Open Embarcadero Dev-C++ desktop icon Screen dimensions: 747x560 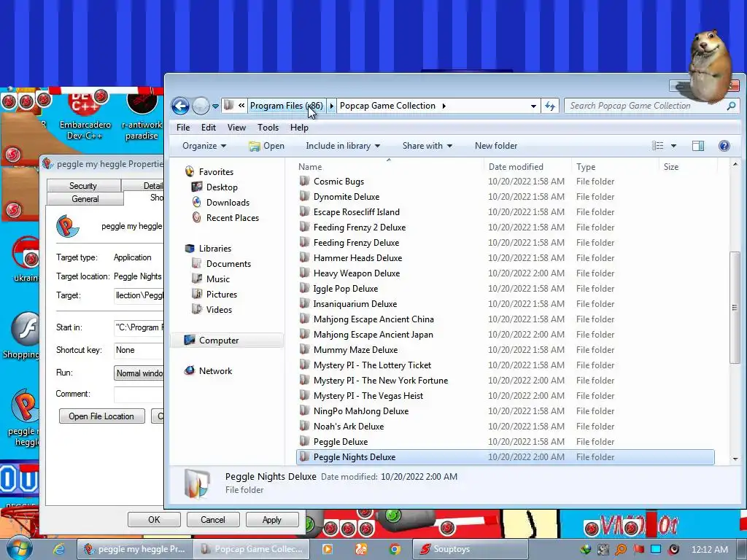coord(85,114)
